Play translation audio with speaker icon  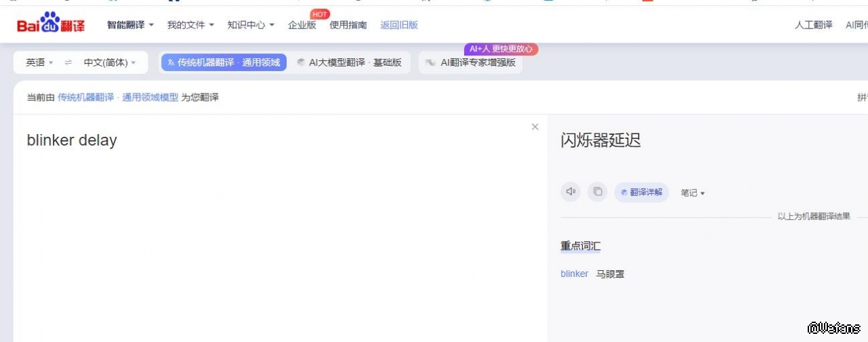(571, 192)
